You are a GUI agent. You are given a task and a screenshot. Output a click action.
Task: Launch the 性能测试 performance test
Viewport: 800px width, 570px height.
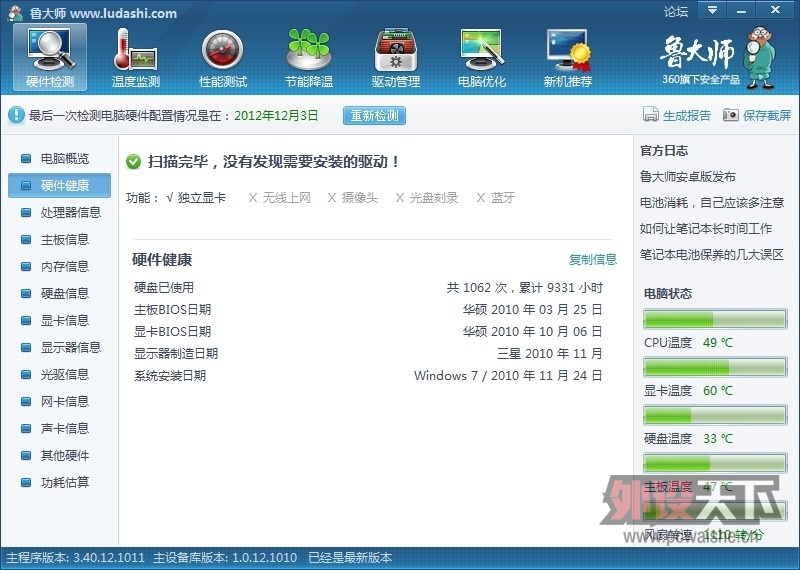pos(222,58)
